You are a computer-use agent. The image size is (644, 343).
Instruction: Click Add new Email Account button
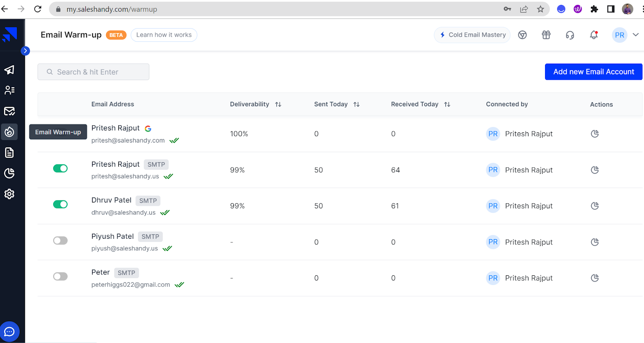[x=594, y=72]
